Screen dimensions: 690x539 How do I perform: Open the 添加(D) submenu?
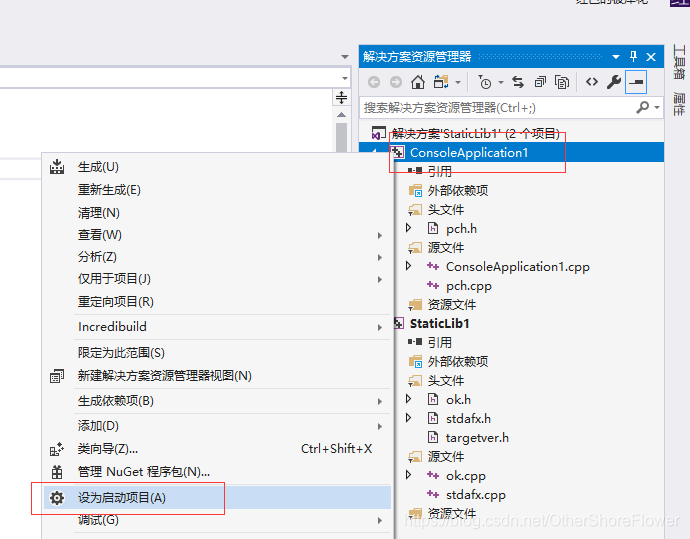pos(217,426)
